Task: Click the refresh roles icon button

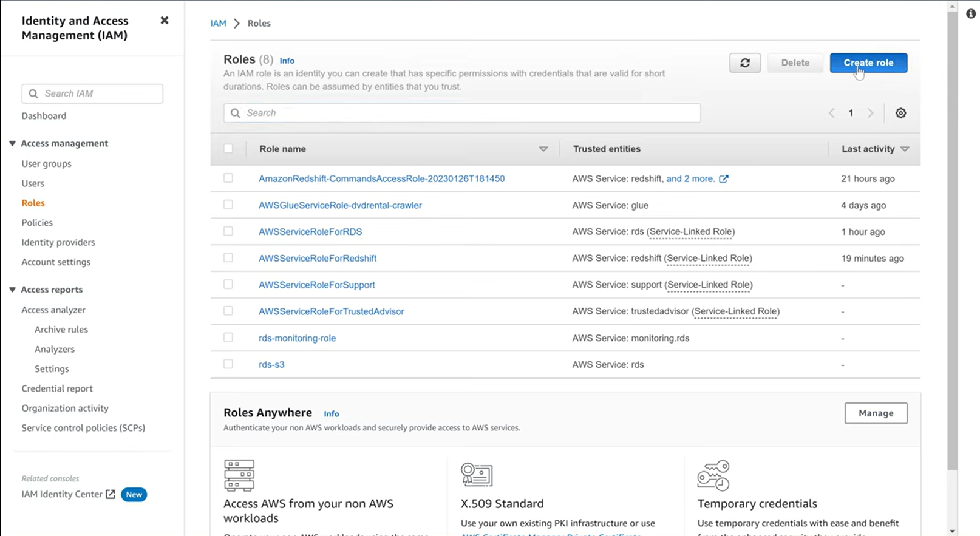Action: point(745,63)
